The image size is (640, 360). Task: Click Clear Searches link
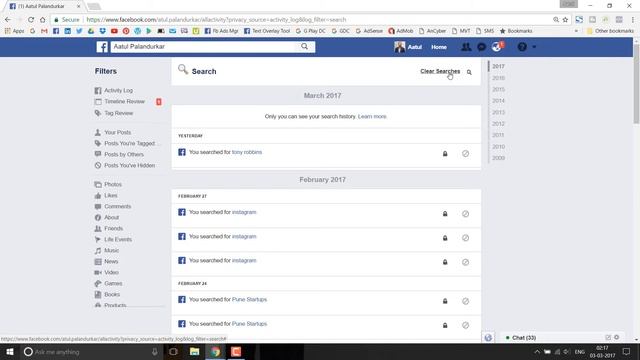click(440, 71)
